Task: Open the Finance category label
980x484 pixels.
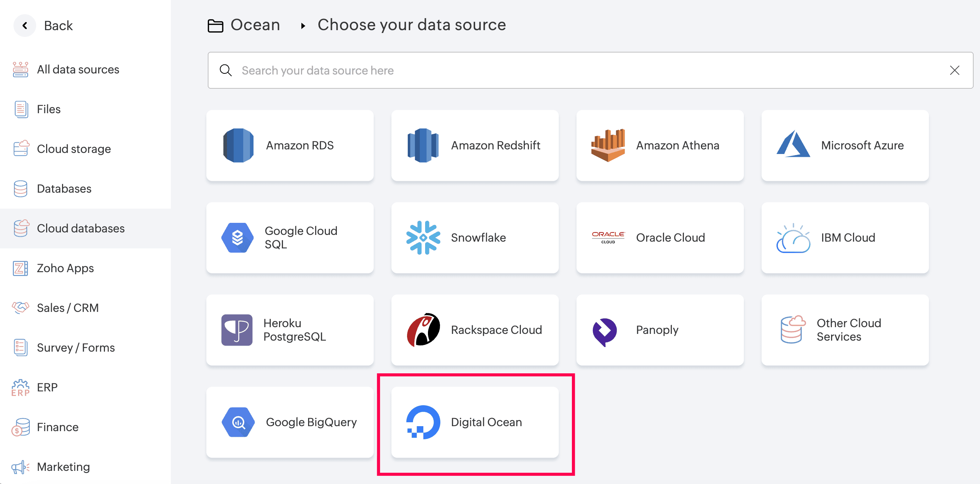Action: click(x=57, y=427)
